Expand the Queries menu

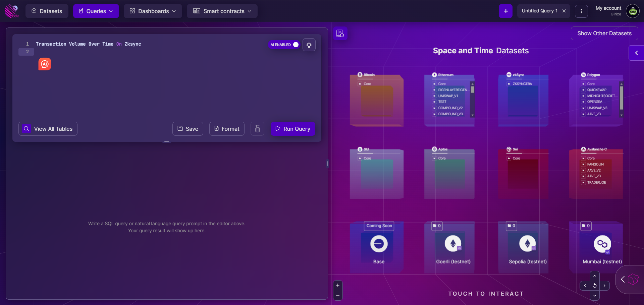click(x=96, y=11)
